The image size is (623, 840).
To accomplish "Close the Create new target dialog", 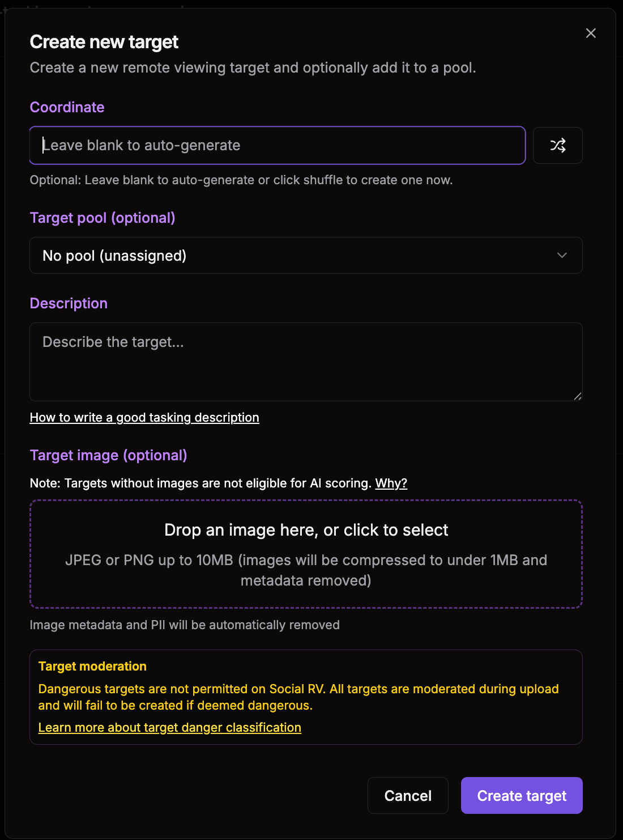I will [x=591, y=33].
